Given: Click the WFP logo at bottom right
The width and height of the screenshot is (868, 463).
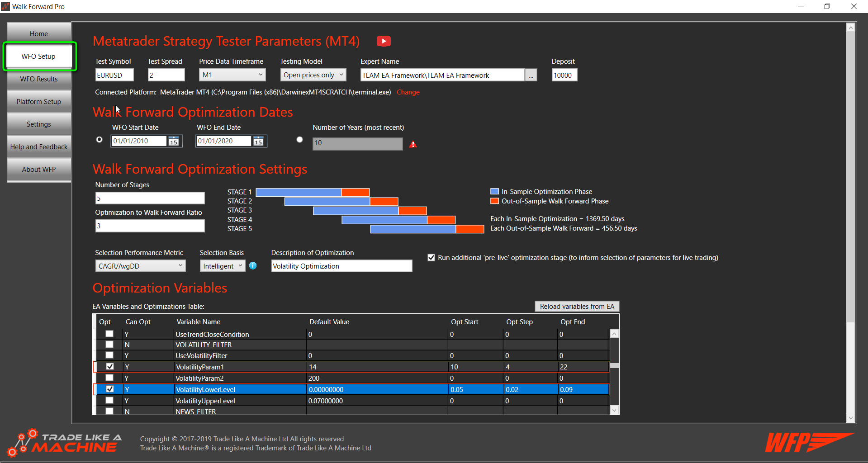Looking at the screenshot, I should (x=809, y=442).
